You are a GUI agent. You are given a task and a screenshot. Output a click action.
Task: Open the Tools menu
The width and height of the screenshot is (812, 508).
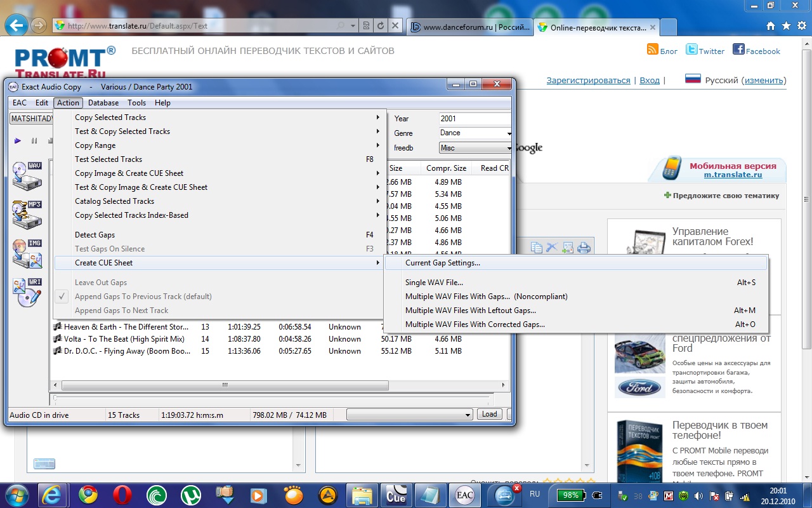coord(137,103)
